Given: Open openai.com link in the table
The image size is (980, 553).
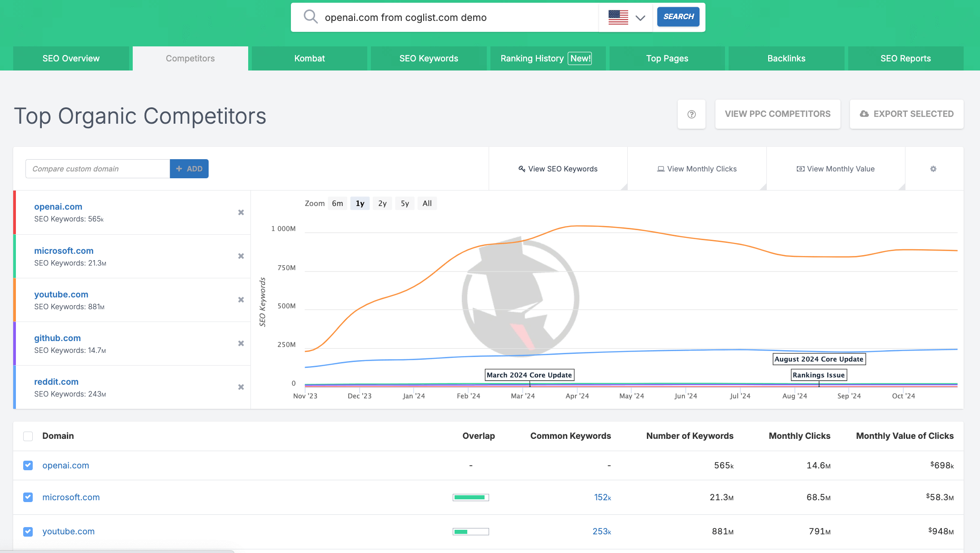Looking at the screenshot, I should [x=65, y=465].
